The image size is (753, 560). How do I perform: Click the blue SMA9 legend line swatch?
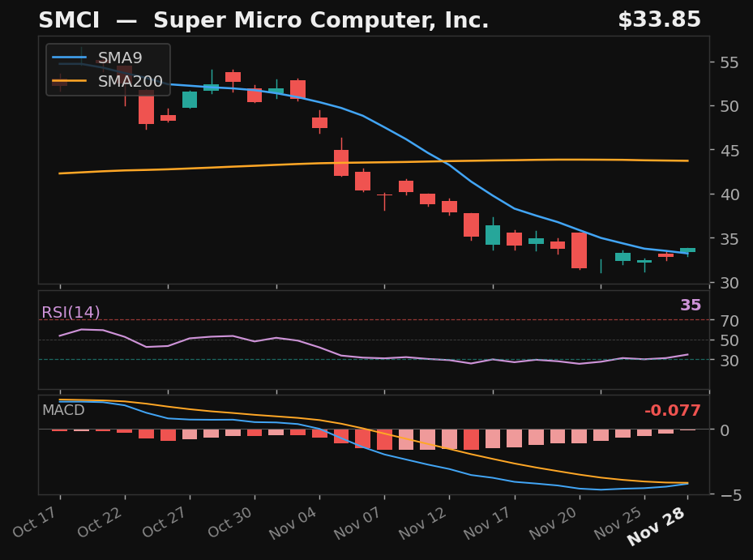tap(69, 58)
